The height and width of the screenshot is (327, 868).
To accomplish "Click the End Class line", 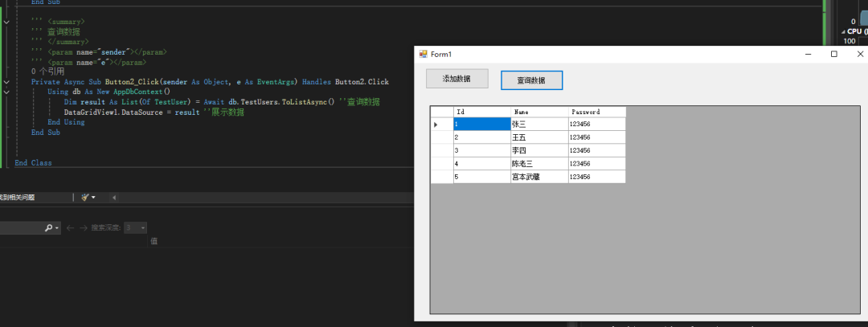I will point(33,162).
